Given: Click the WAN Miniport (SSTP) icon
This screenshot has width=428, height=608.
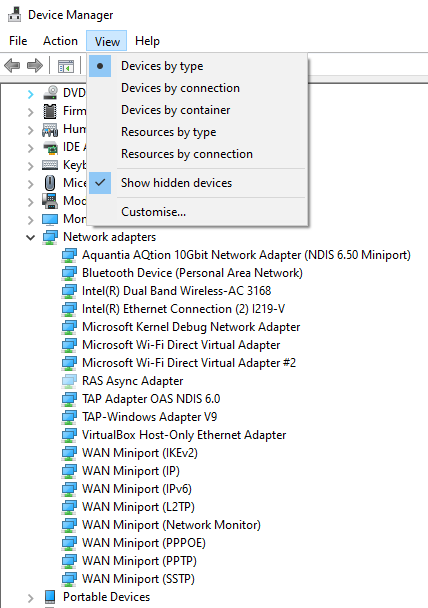Looking at the screenshot, I should pos(69,579).
